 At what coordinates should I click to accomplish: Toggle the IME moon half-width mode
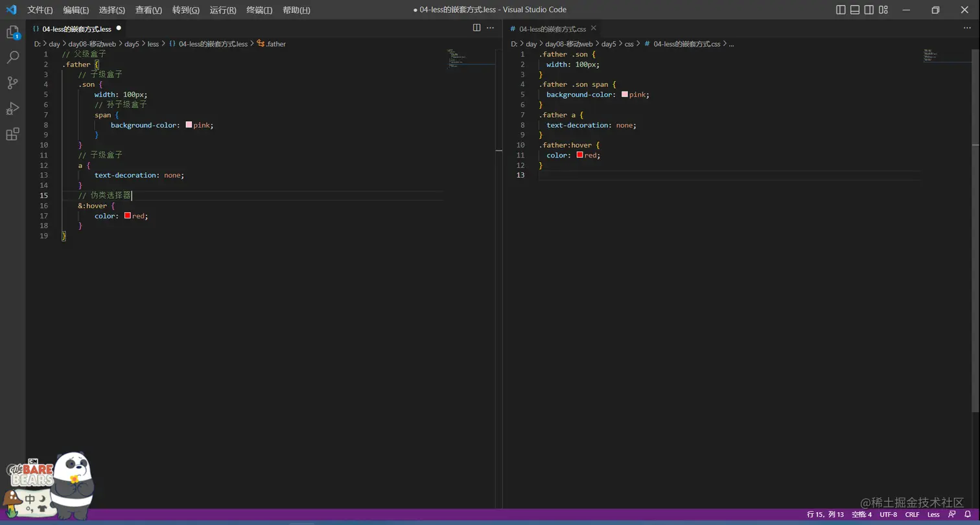[x=43, y=498]
